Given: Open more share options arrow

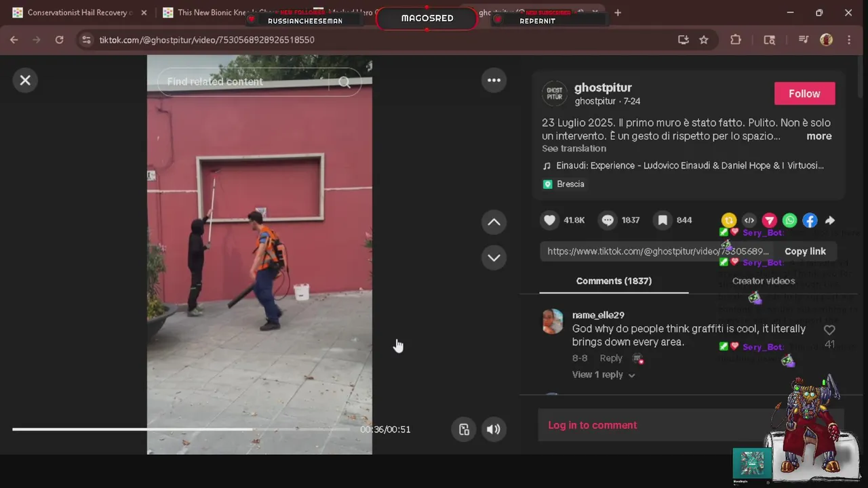Looking at the screenshot, I should pos(830,220).
